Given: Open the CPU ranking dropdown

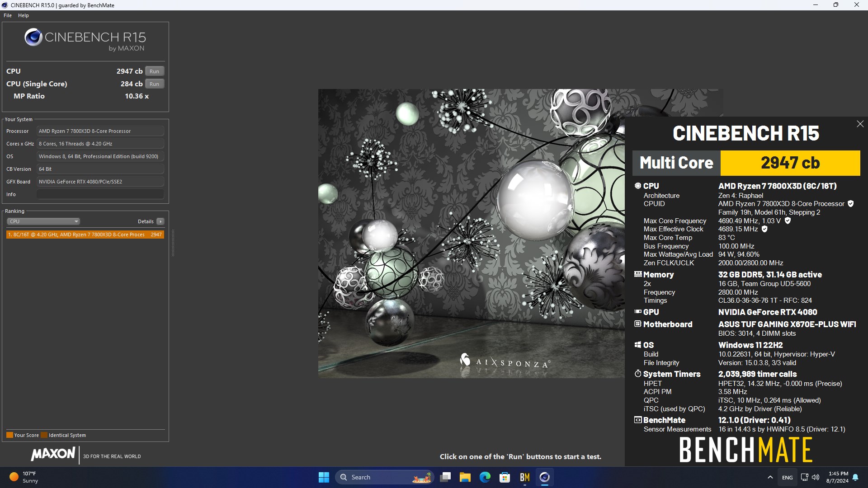Looking at the screenshot, I should coord(43,221).
